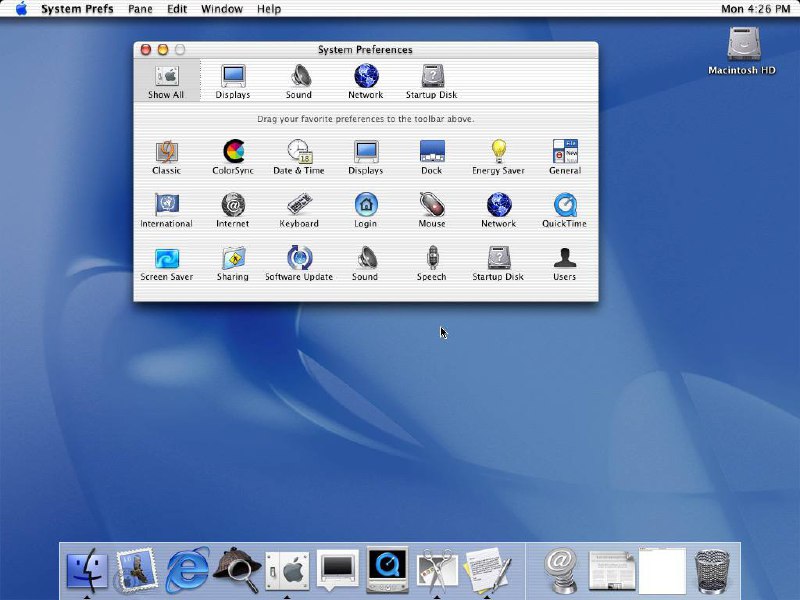This screenshot has height=600, width=800.
Task: Open Startup Disk in the main grid
Action: click(498, 264)
